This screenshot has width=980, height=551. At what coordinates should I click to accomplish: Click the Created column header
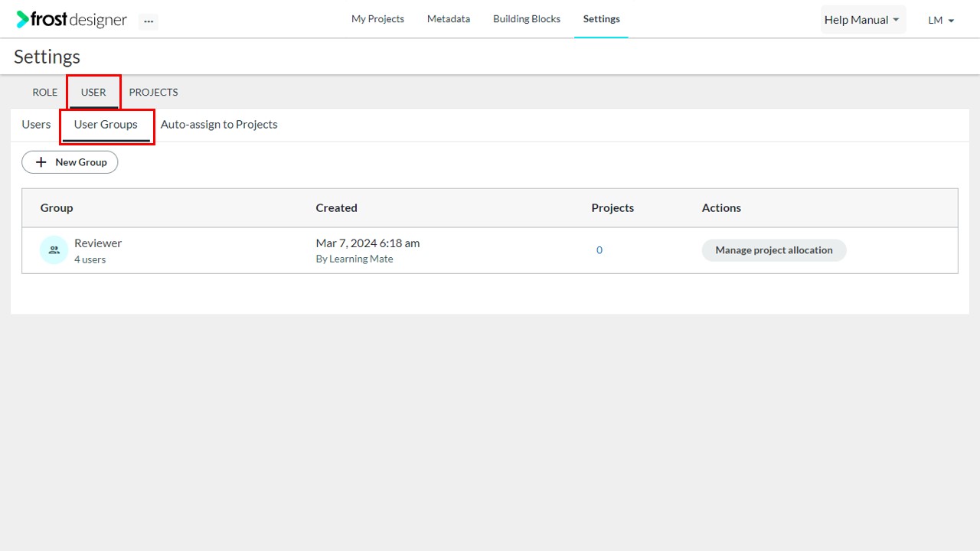tap(337, 208)
